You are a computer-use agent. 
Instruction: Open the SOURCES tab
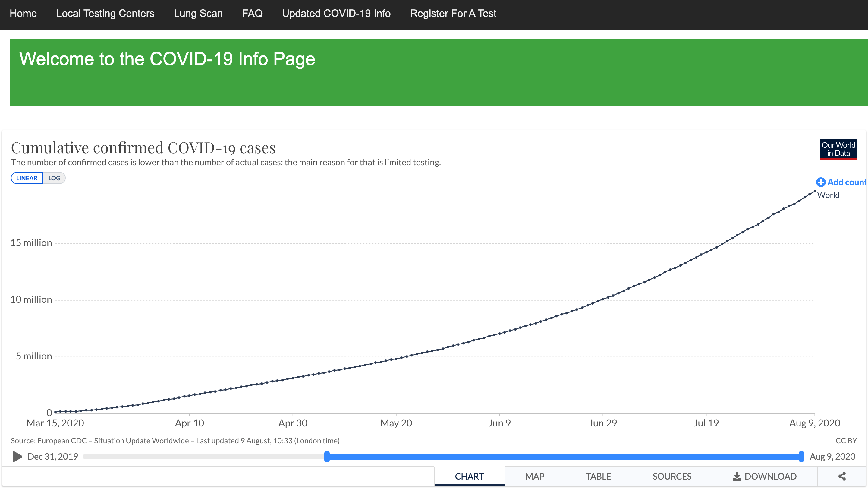pyautogui.click(x=672, y=477)
